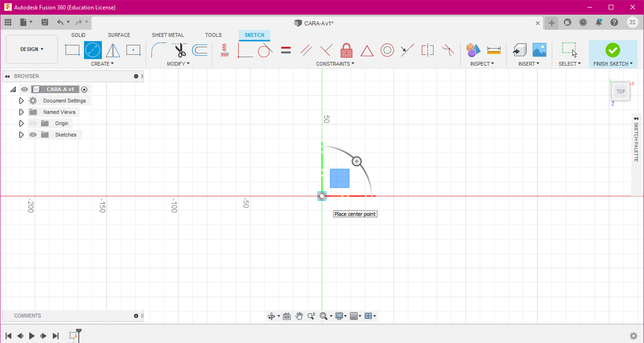Screen dimensions: 644x343
Task: Apply the Perpendicular constraint
Action: pos(326,50)
